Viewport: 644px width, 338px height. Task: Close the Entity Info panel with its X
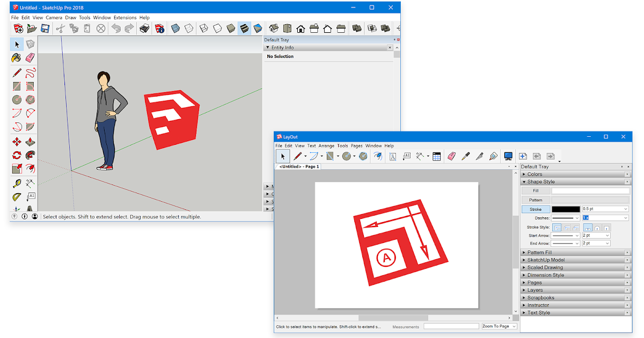point(390,48)
